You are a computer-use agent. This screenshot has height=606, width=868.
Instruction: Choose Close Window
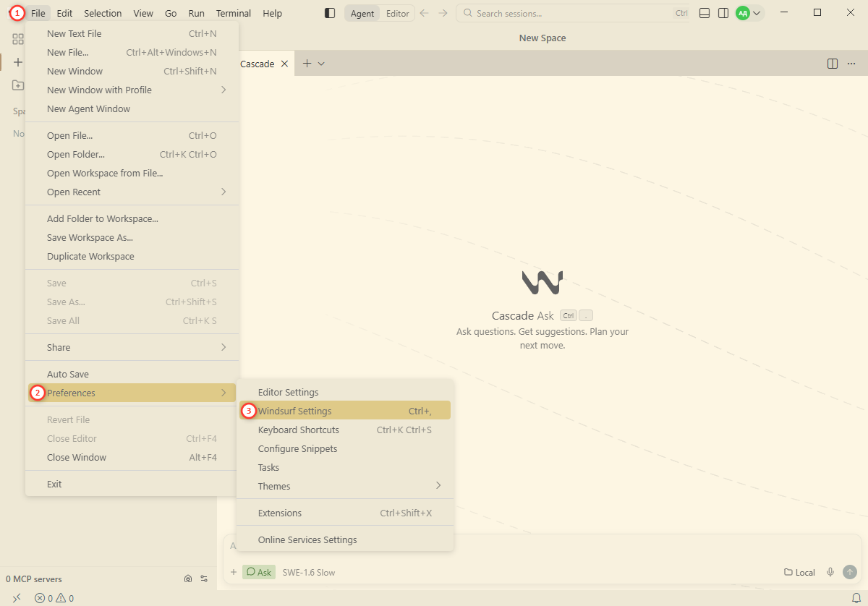(132, 457)
